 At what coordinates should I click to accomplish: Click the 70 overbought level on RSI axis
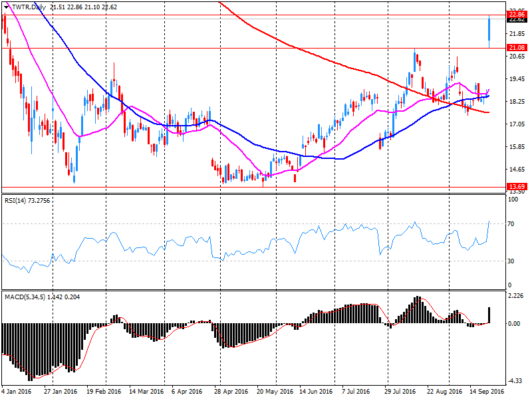click(511, 224)
